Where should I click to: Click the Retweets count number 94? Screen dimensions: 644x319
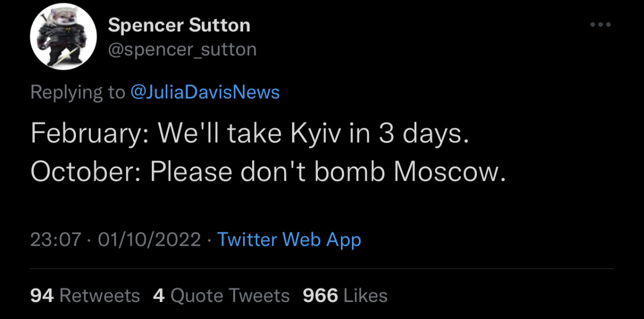click(x=42, y=296)
